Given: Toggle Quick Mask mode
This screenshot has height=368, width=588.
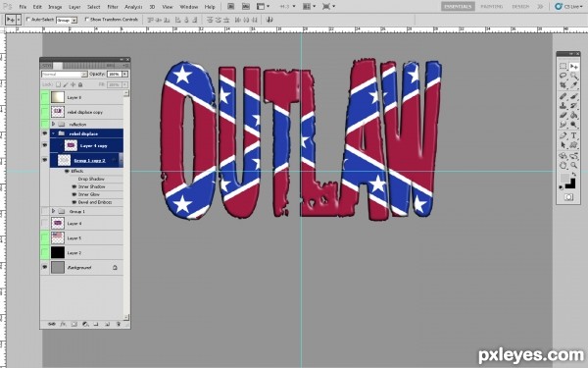Looking at the screenshot, I should pos(568,197).
